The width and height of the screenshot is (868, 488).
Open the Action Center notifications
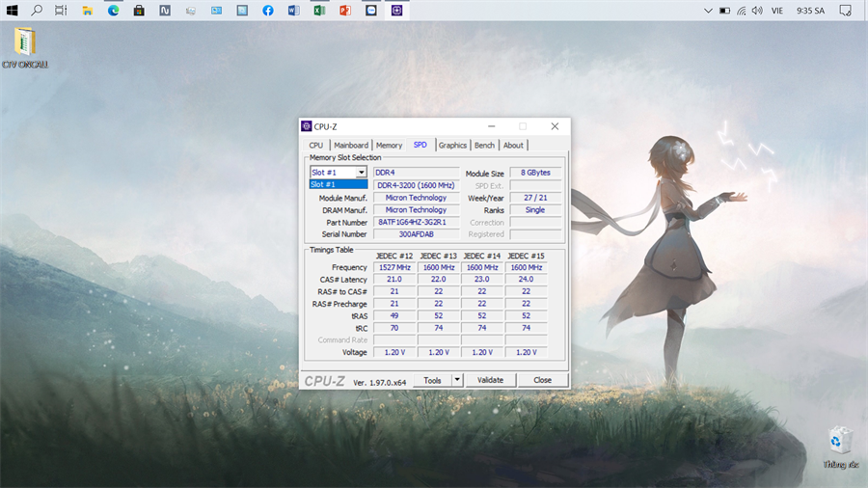click(845, 11)
